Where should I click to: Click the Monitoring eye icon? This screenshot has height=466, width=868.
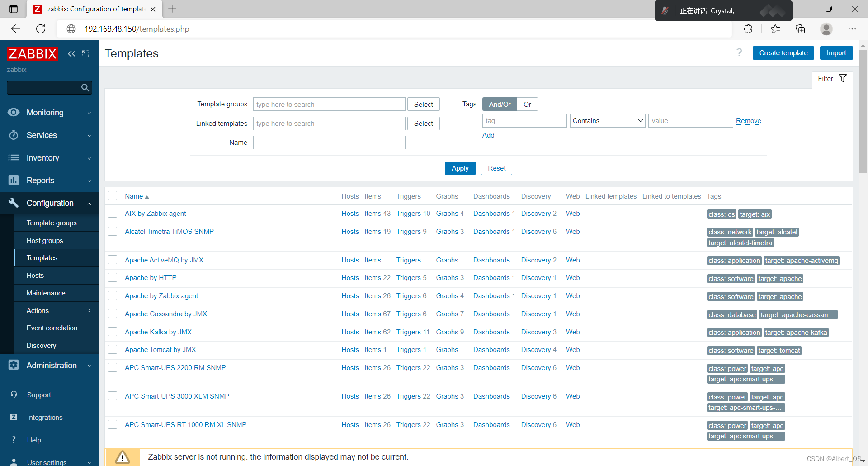click(14, 112)
